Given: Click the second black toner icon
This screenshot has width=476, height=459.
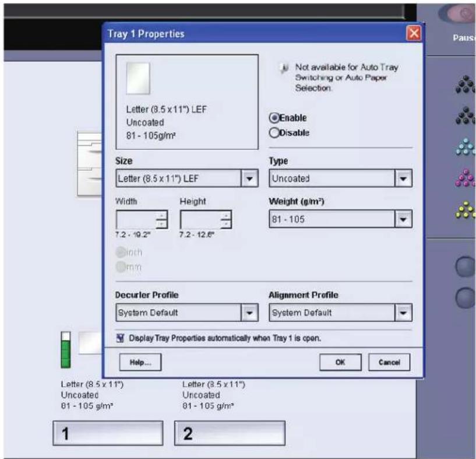Looking at the screenshot, I should pyautogui.click(x=466, y=116).
